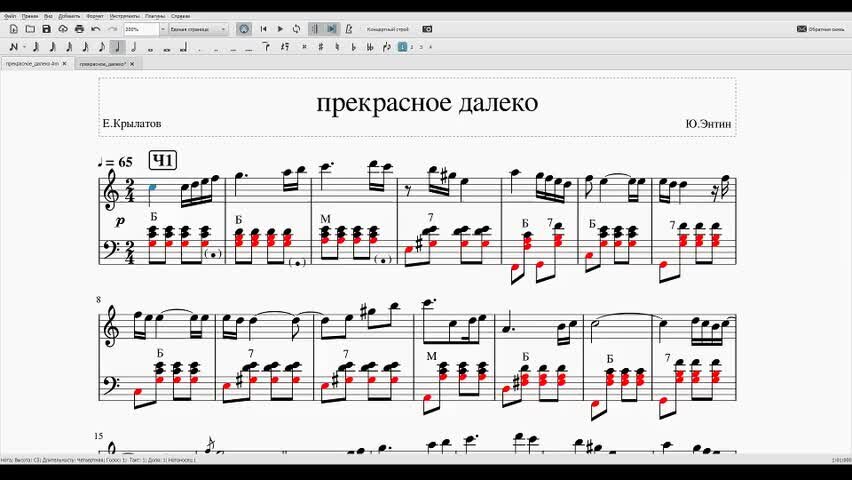852x480 pixels.
Task: Activate the image capture camera tool
Action: pos(427,29)
